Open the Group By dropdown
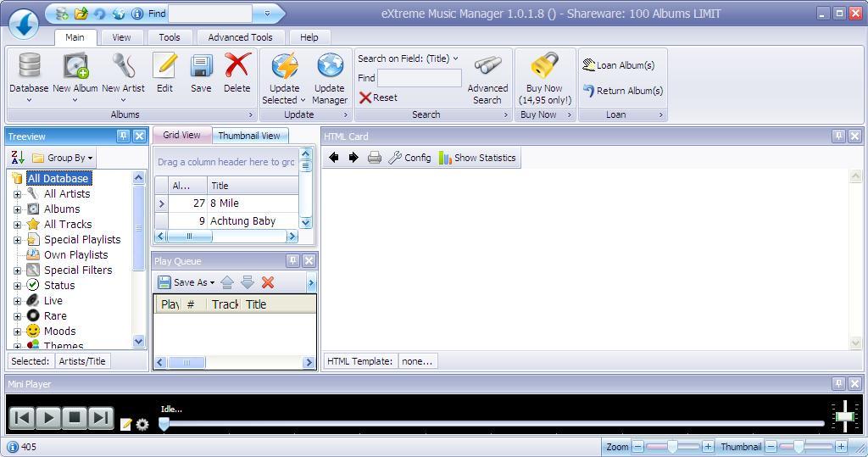 click(x=63, y=158)
